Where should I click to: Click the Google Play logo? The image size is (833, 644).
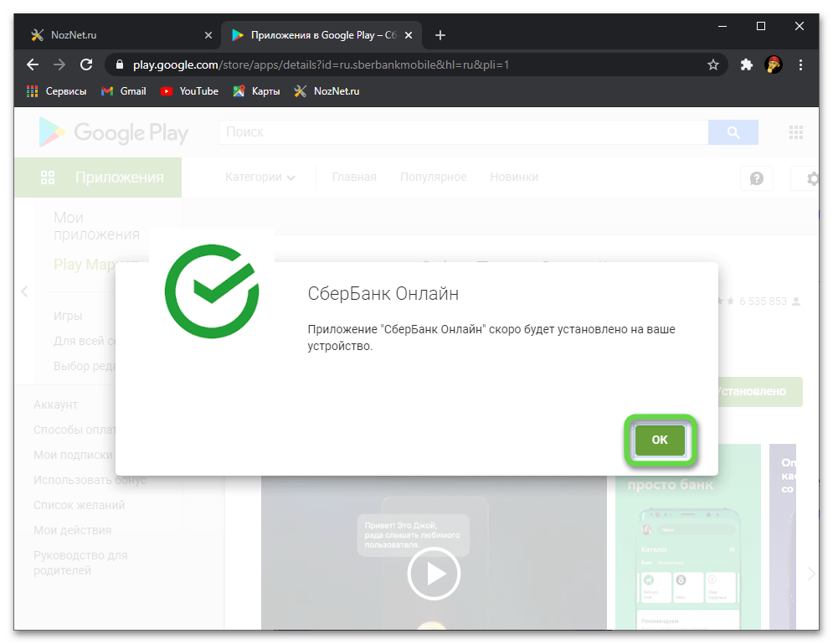click(x=113, y=132)
